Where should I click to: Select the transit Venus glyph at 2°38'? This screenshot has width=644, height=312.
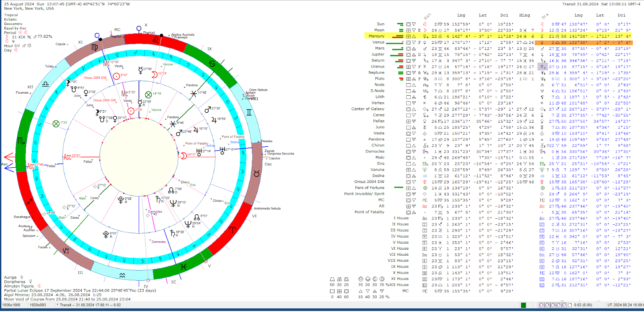[x=85, y=93]
